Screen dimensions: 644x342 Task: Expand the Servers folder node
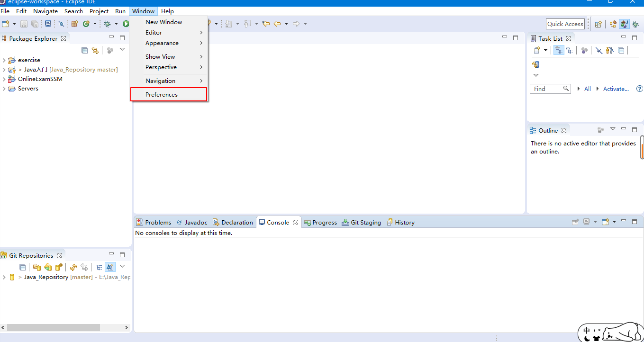[x=4, y=89]
